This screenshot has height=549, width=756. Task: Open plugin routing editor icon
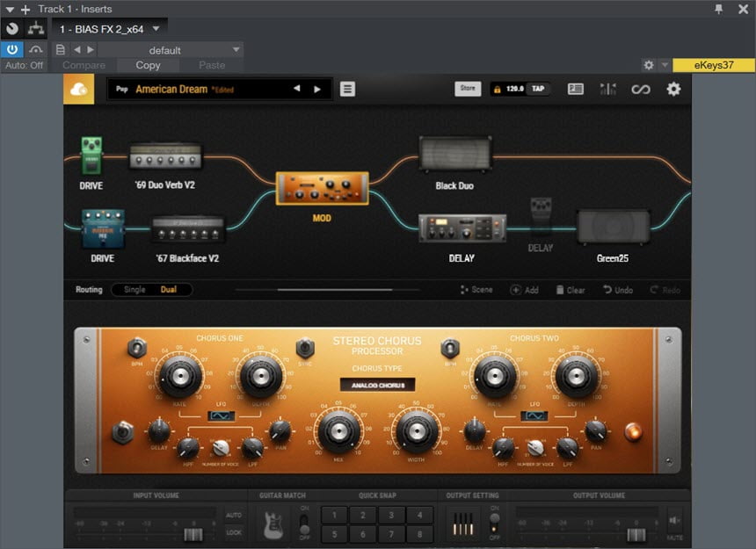click(36, 29)
